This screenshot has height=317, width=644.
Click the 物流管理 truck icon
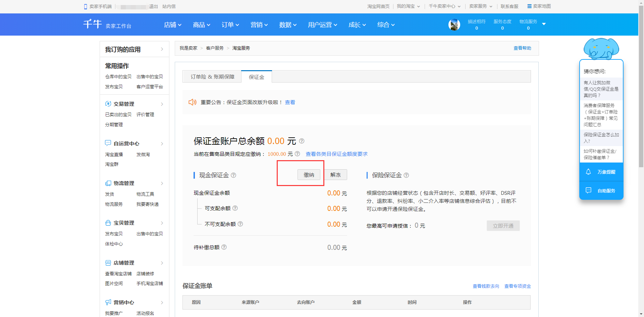(x=108, y=183)
